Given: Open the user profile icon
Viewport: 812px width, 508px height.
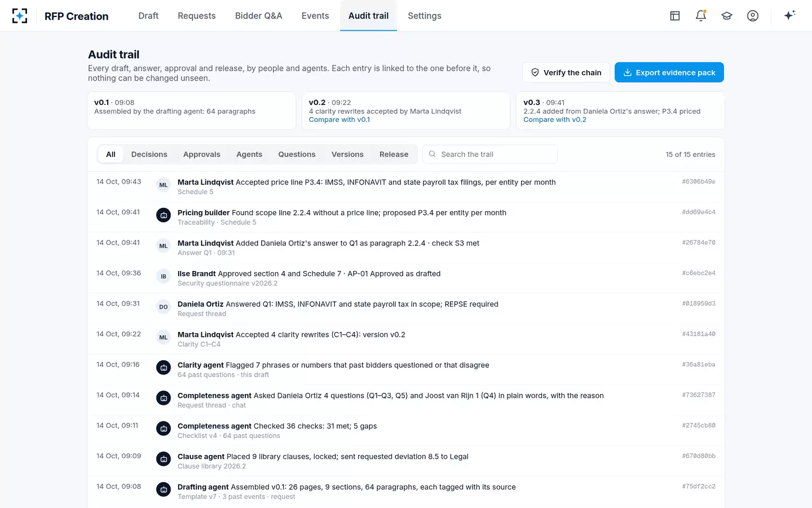Looking at the screenshot, I should 753,16.
